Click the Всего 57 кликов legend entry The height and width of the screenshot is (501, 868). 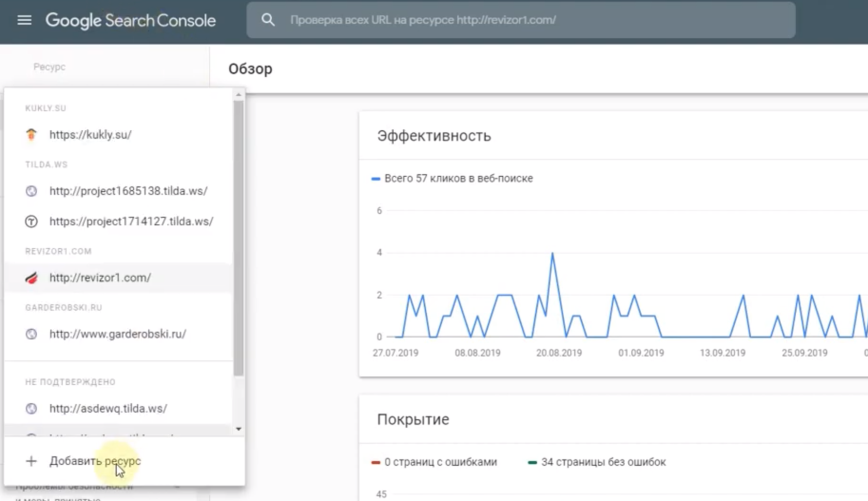point(452,178)
